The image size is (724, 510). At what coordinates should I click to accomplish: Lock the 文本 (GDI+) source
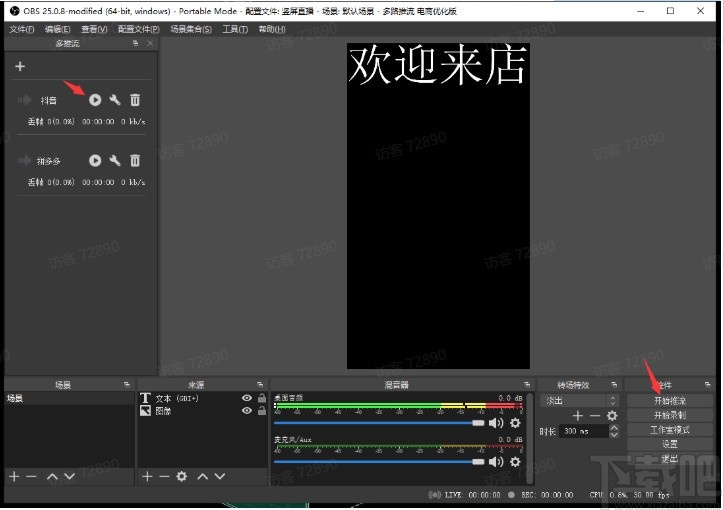click(262, 398)
